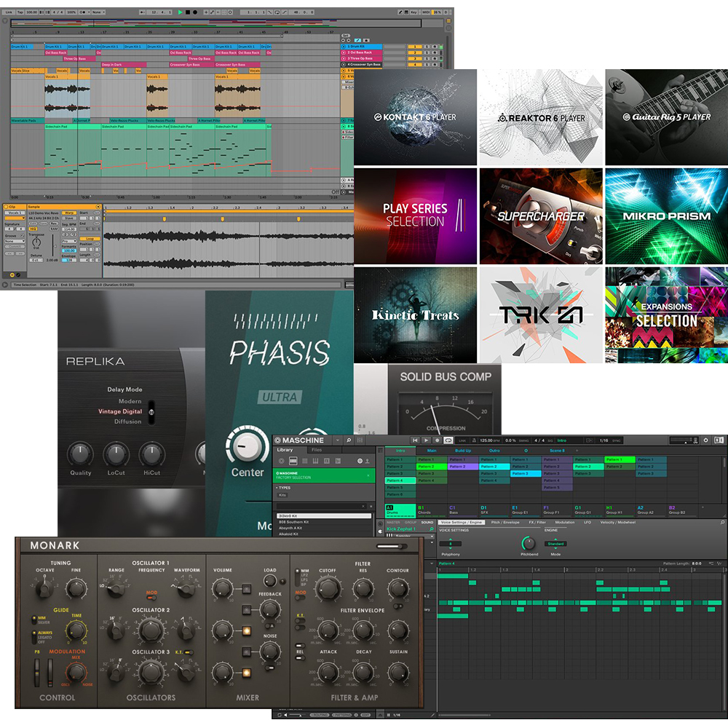Click the Maschine search magnifier icon
Viewport: 728px width, 728px height.
coord(349,440)
